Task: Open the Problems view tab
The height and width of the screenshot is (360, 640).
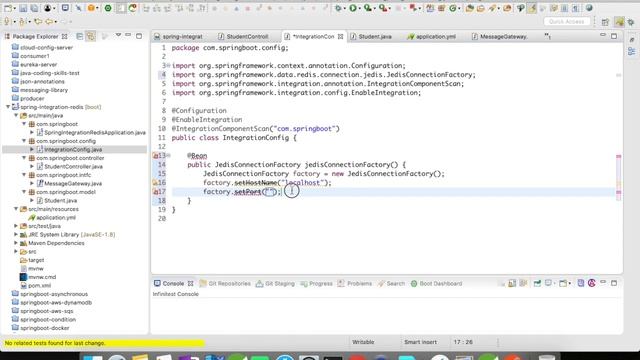Action: [355, 283]
